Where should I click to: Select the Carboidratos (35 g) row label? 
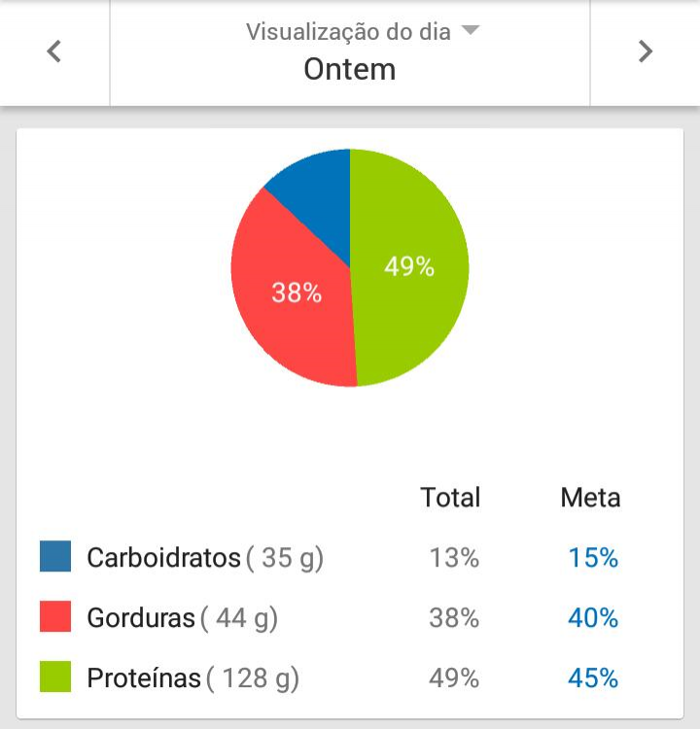pos(205,558)
